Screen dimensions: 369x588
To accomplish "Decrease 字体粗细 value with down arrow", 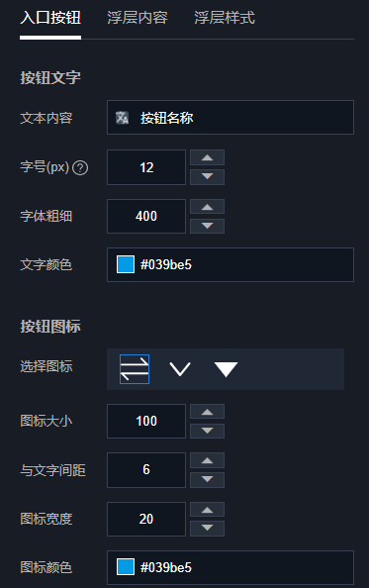I will coord(207,226).
